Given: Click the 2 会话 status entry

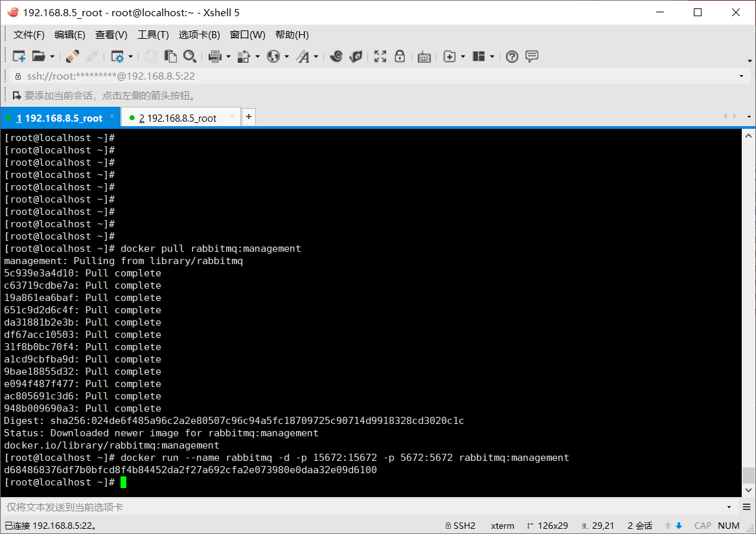Looking at the screenshot, I should [x=640, y=526].
